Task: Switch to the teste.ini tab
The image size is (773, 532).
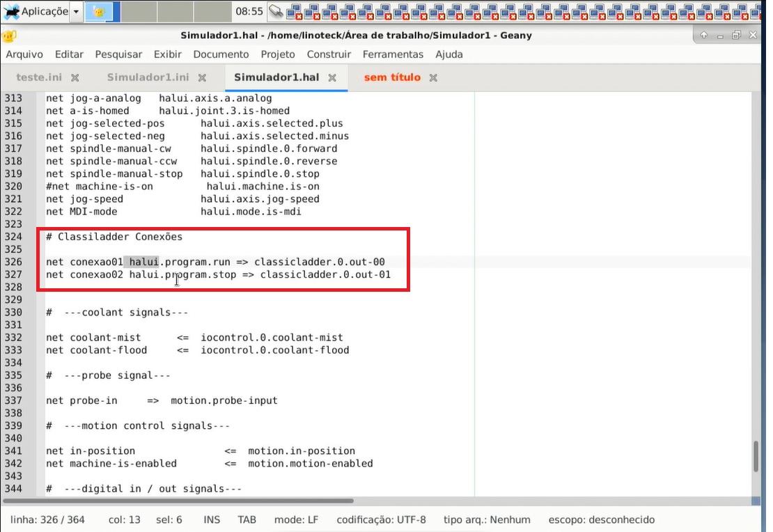Action: coord(40,77)
